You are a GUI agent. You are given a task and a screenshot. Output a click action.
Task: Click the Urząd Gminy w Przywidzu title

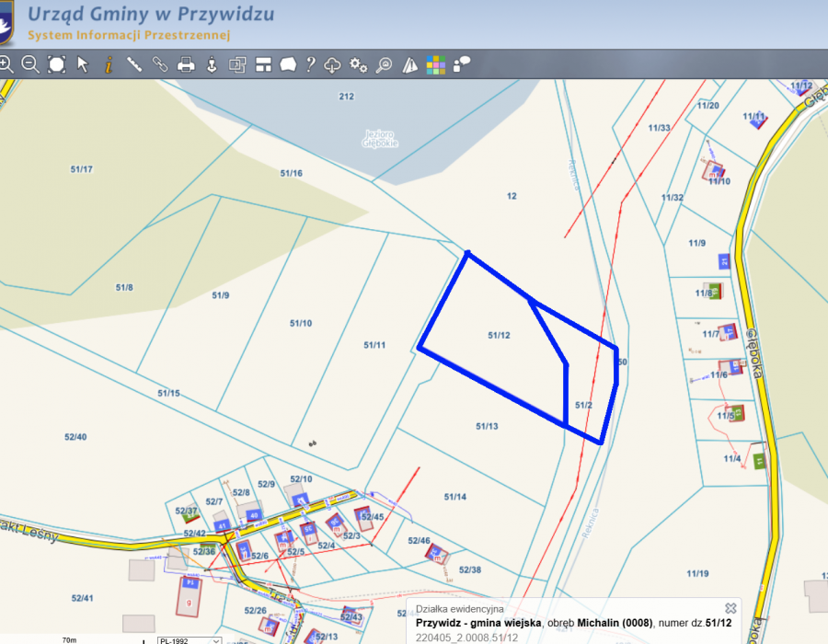(151, 16)
